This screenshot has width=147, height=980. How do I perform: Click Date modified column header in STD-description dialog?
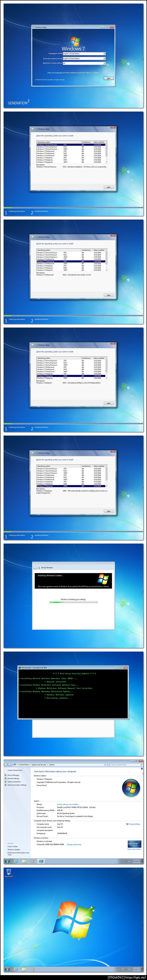(x=99, y=142)
